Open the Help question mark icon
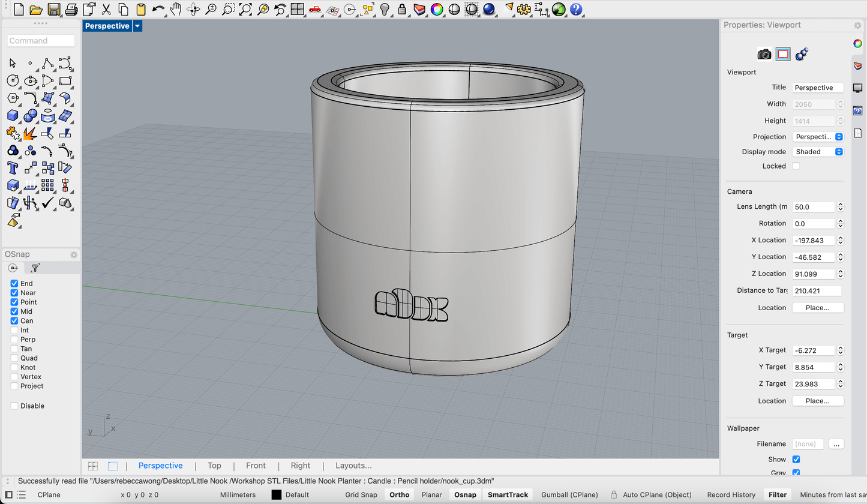The width and height of the screenshot is (867, 504). pyautogui.click(x=576, y=9)
